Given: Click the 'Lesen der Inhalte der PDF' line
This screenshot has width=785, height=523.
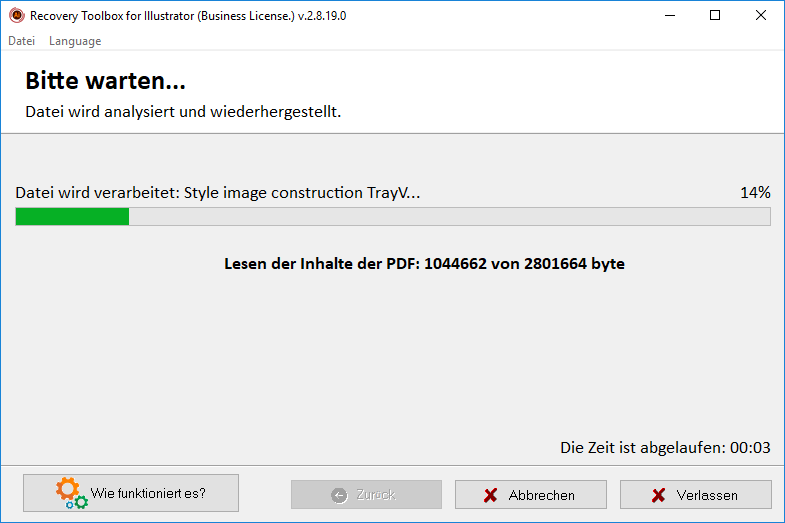Looking at the screenshot, I should 424,264.
